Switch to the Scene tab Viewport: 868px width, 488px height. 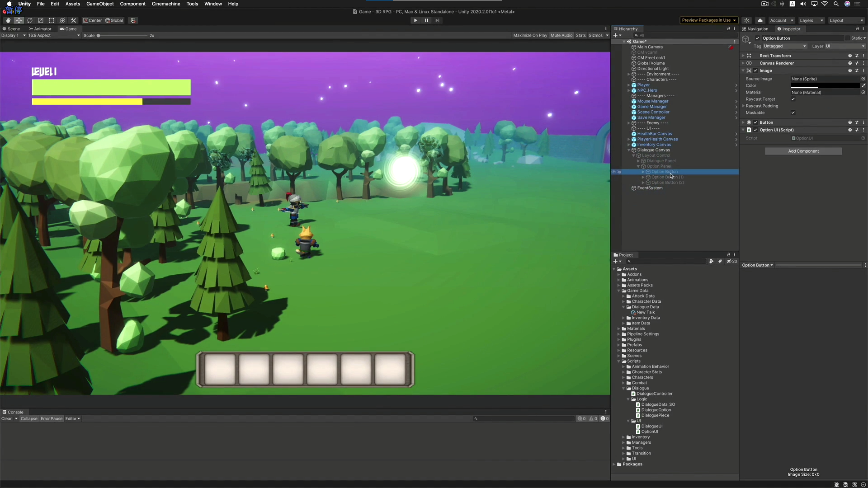point(12,28)
